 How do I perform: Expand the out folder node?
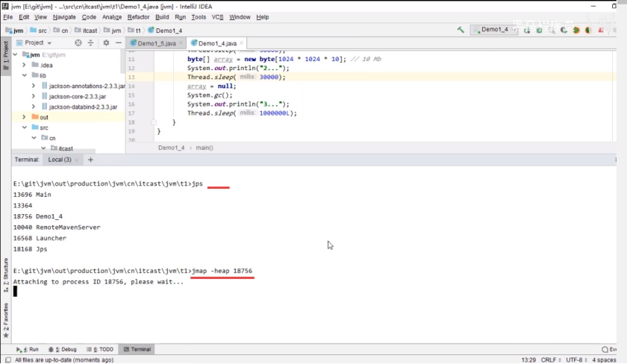(x=24, y=117)
